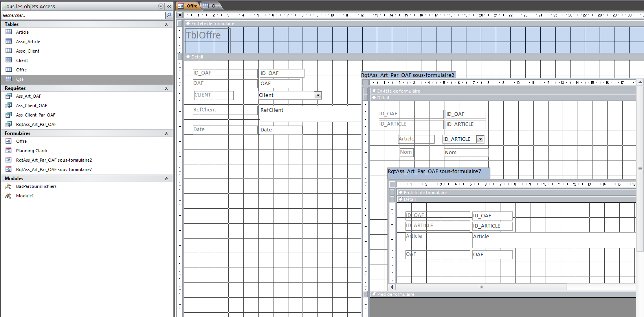Click the search magnifier icon
Viewport: 644px width, 317px height.
pyautogui.click(x=169, y=15)
